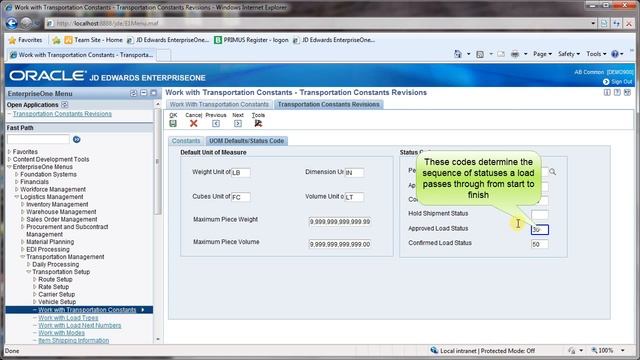The width and height of the screenshot is (640, 360).
Task: Open Work with Load Types link
Action: pos(68,318)
